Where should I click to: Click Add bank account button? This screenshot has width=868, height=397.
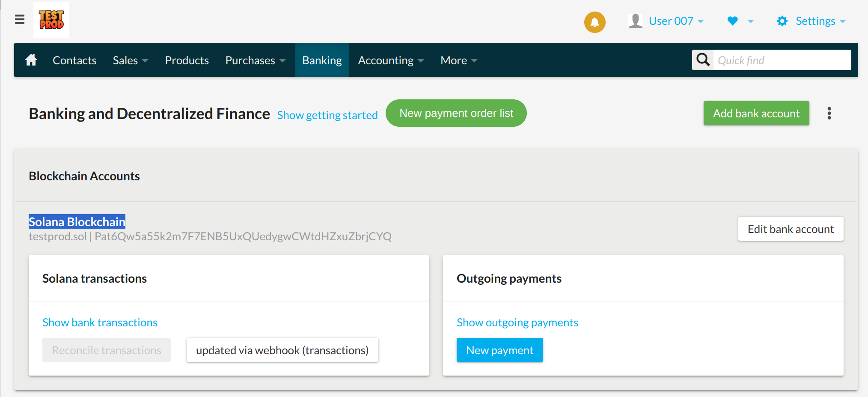tap(756, 113)
